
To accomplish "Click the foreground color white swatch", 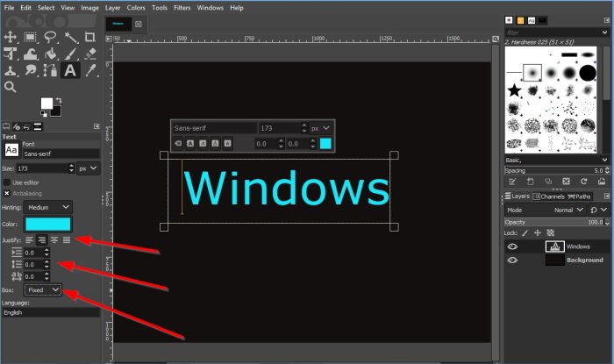I will point(46,103).
